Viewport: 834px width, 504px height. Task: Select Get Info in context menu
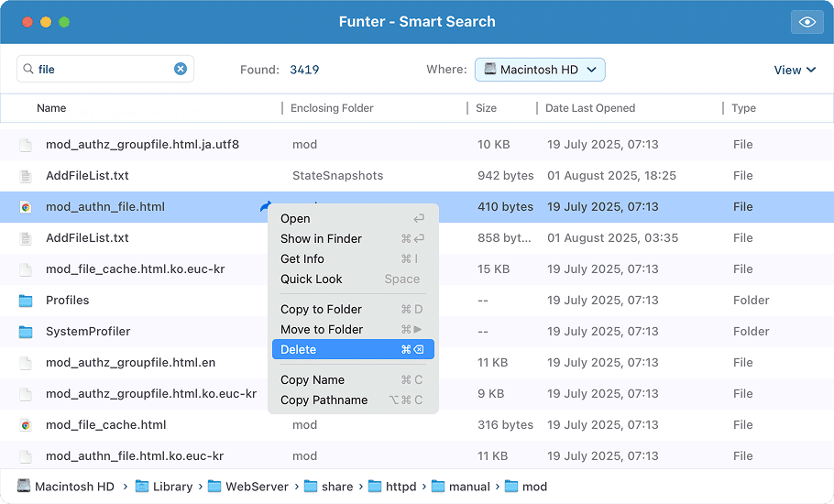click(x=353, y=259)
